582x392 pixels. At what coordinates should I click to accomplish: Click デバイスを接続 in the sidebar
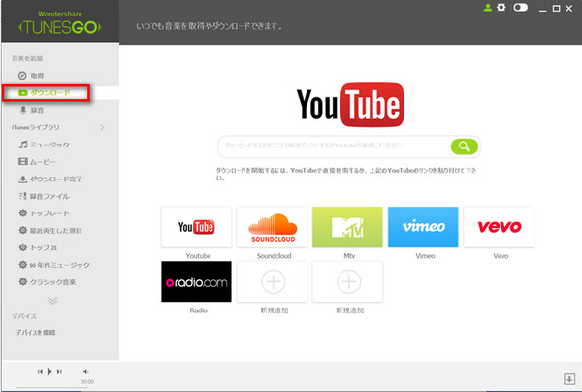coord(36,332)
